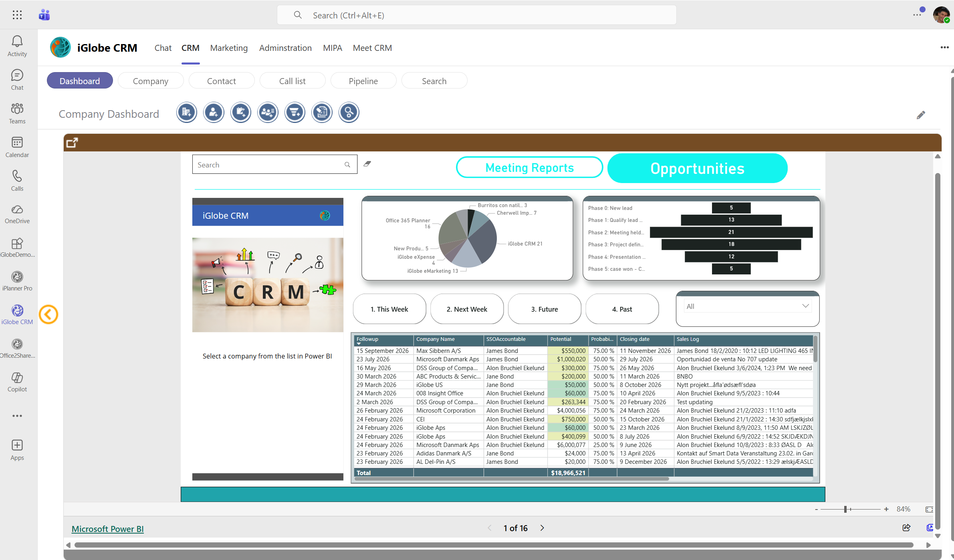Select the '2. Next Week' filter
The image size is (954, 560).
pos(467,309)
